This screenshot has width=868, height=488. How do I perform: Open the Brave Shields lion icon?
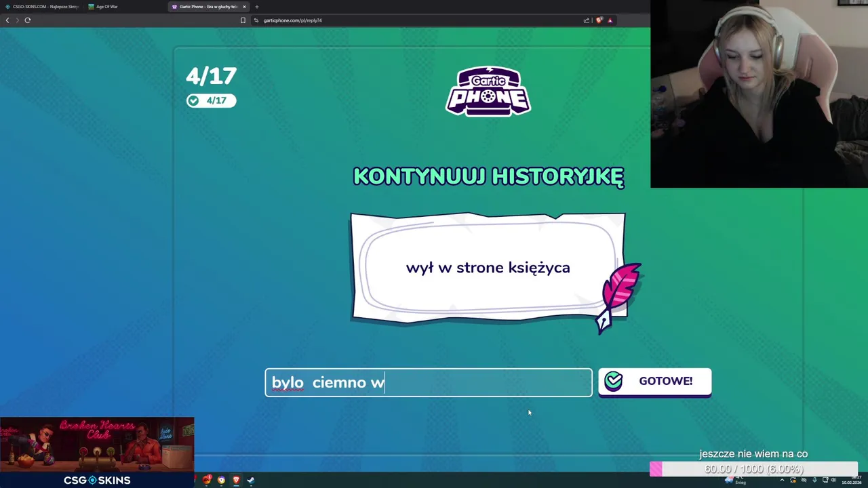(599, 20)
